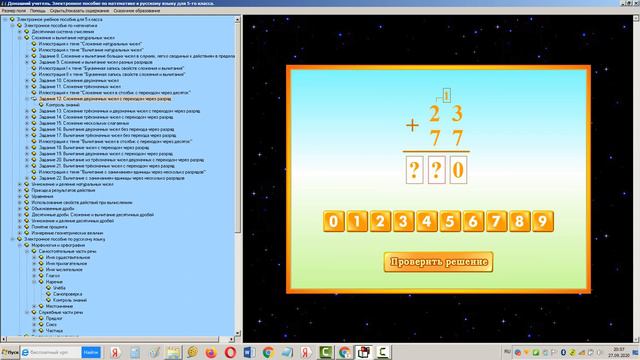Image resolution: width=640 pixels, height=360 pixels.
Task: Select the 'Частица' tree item
Action: (x=54, y=331)
